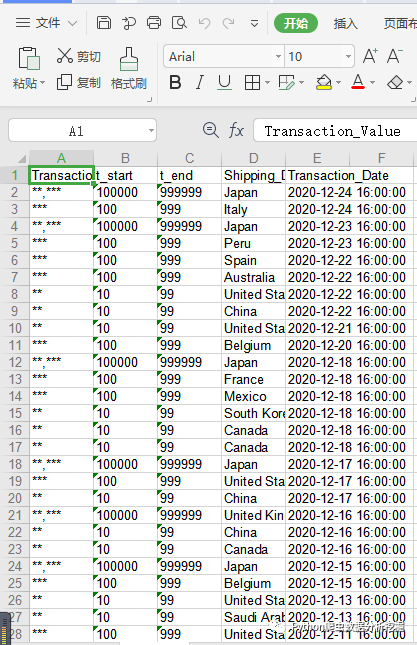Toggle Italic formatting
Screen dimensions: 417x645
tap(200, 82)
